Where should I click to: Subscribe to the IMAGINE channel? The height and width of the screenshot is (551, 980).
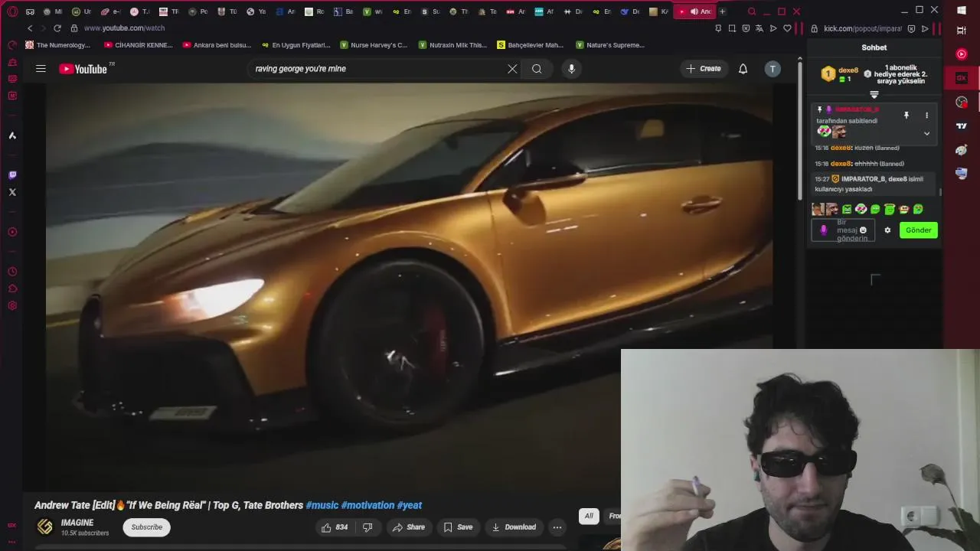tap(146, 527)
